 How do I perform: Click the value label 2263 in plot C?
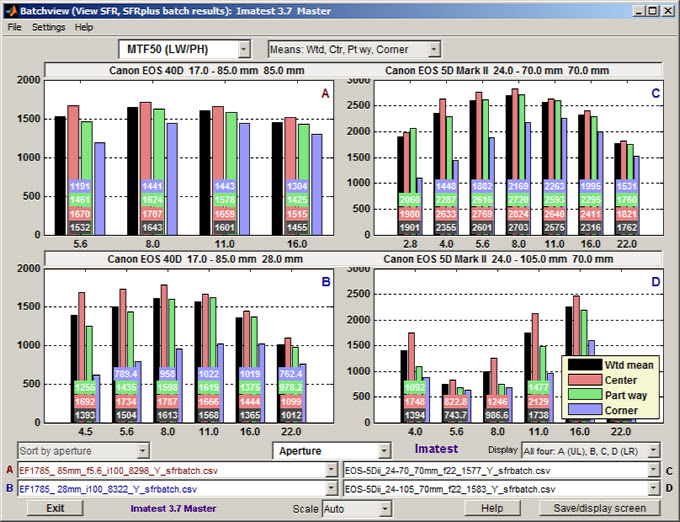pos(554,186)
